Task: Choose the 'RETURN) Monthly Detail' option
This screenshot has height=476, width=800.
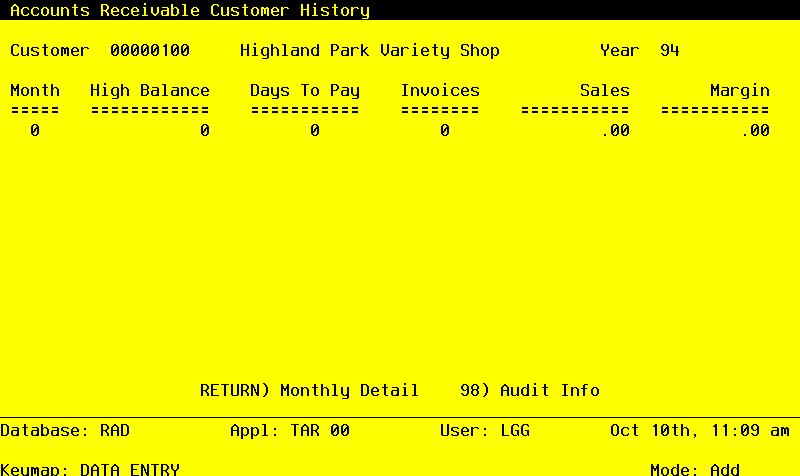Action: [309, 390]
